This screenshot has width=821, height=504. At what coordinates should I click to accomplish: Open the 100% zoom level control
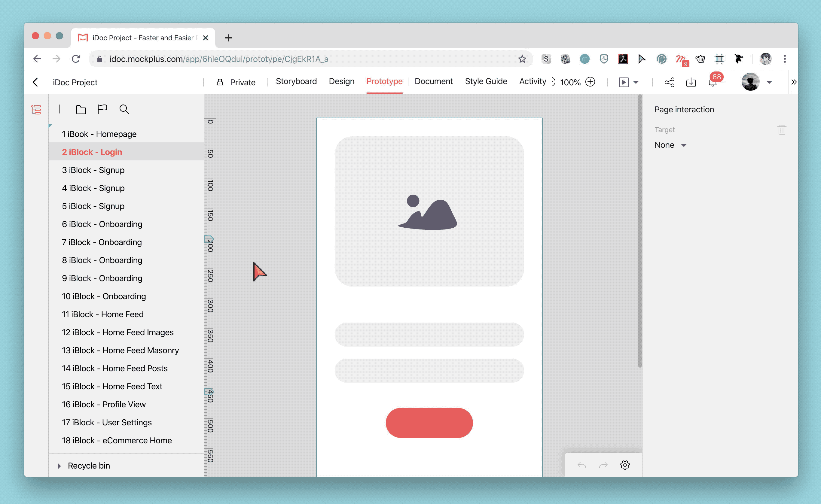click(570, 82)
